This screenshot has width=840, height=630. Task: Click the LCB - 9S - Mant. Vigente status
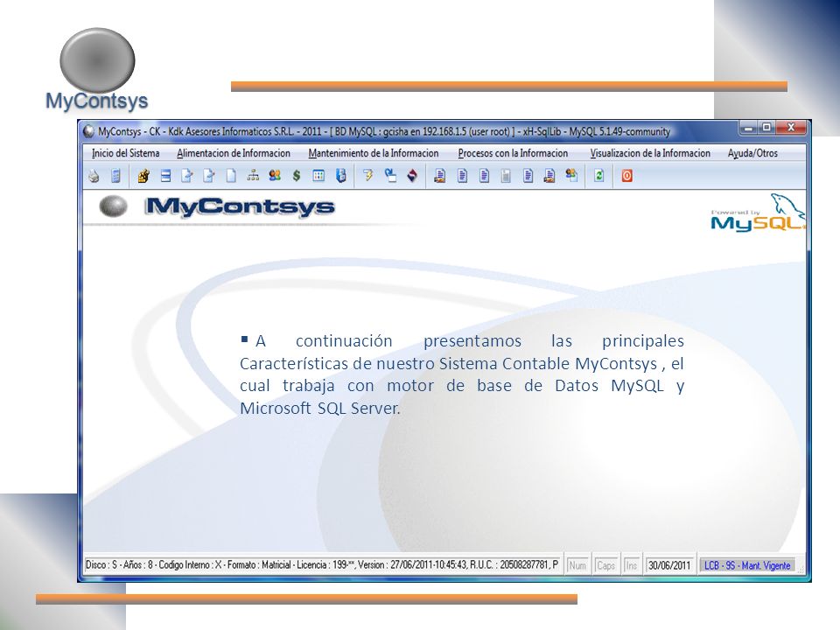click(746, 565)
